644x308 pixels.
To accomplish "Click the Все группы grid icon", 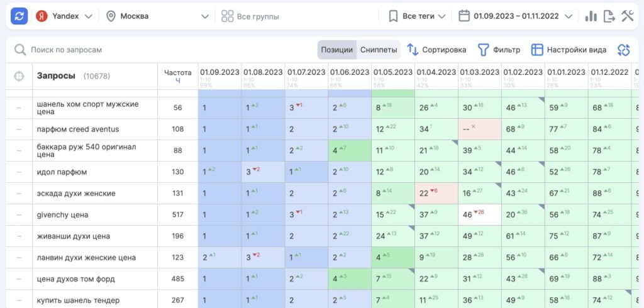I will (227, 16).
